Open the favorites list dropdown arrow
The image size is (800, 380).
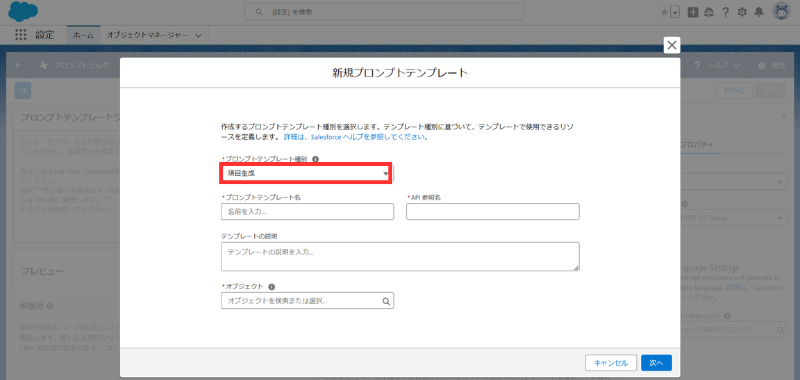coord(676,13)
